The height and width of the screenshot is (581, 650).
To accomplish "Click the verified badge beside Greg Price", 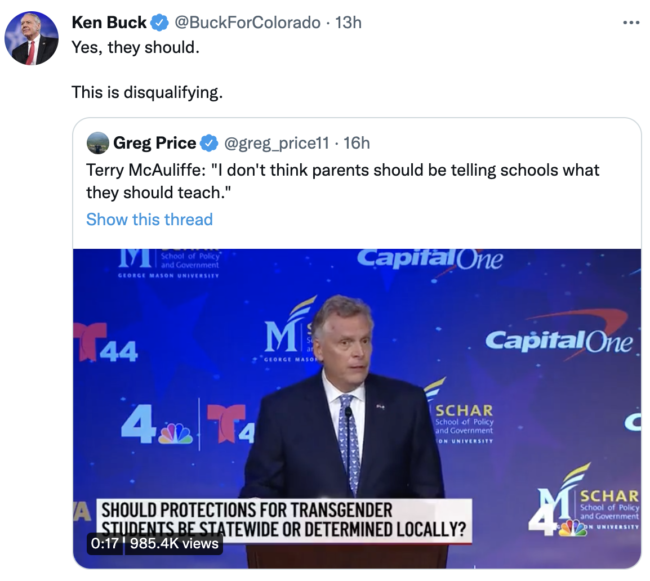I will [x=209, y=143].
